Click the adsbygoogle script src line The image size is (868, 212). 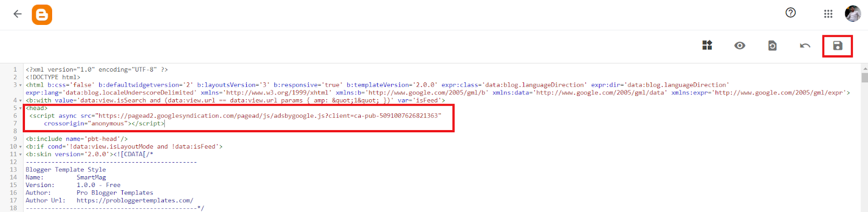click(235, 115)
